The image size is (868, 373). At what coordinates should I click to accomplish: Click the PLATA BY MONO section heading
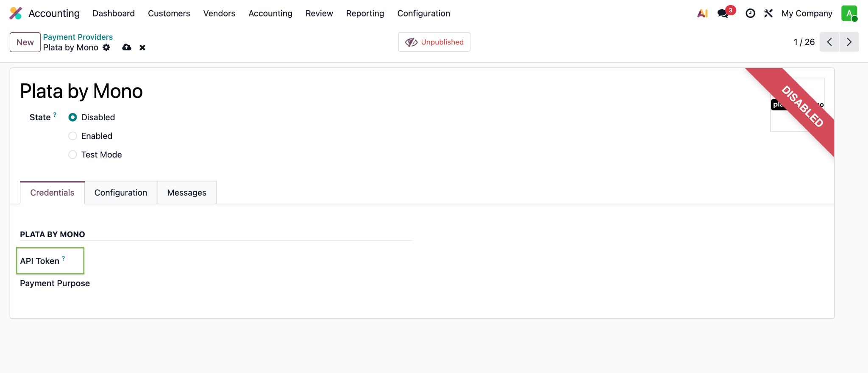53,235
